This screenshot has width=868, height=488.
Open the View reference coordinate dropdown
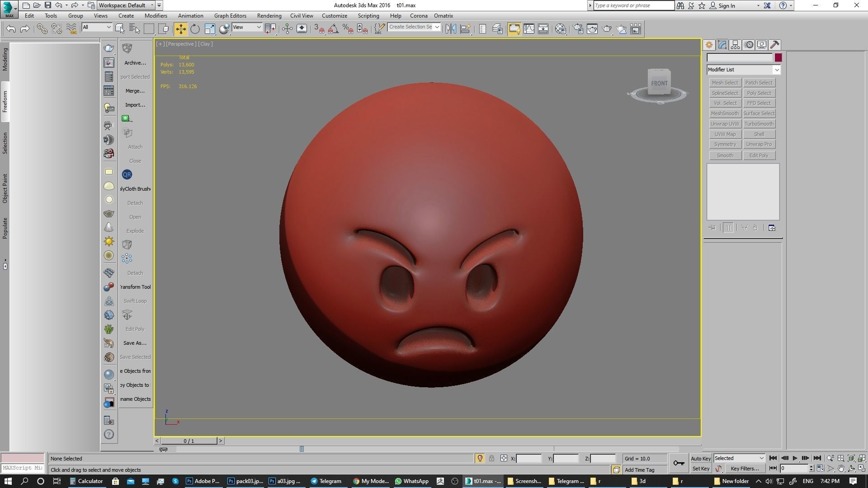pyautogui.click(x=247, y=27)
